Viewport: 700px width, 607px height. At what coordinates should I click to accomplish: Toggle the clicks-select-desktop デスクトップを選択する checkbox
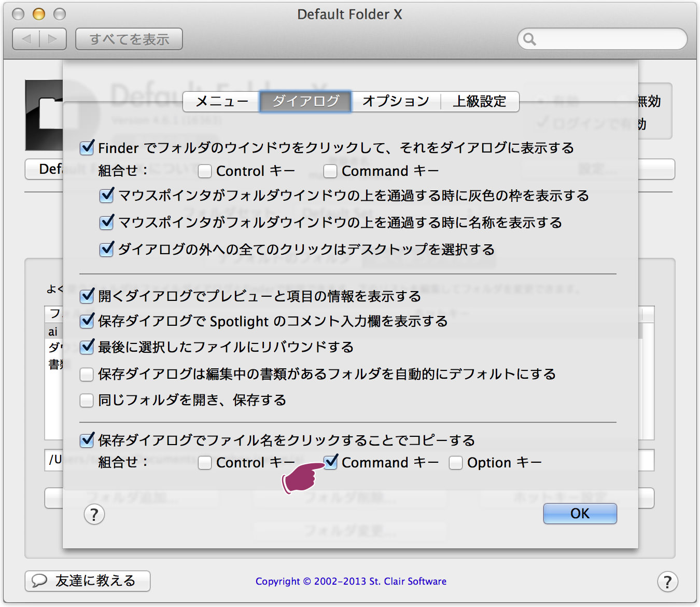107,250
